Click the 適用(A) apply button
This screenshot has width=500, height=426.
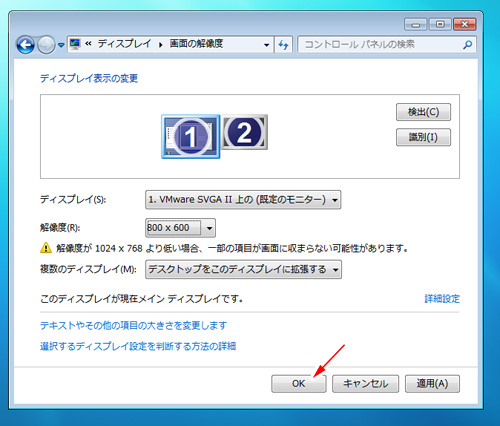coord(432,384)
